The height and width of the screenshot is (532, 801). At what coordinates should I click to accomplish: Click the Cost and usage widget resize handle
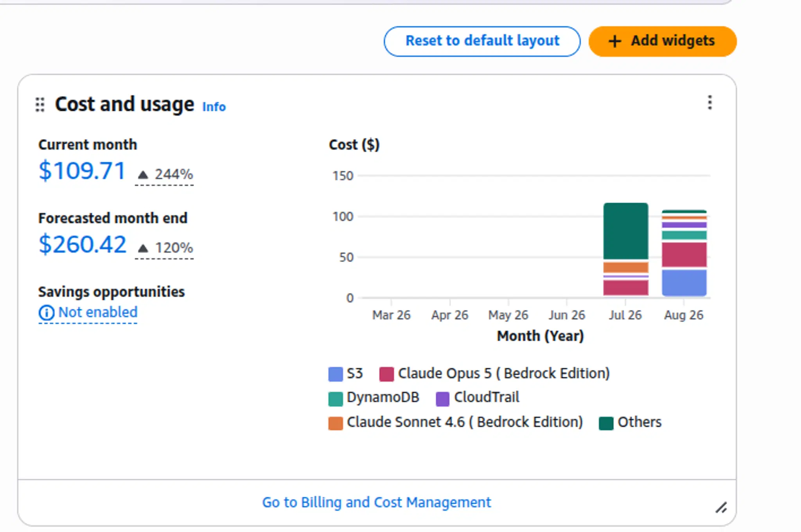721,508
